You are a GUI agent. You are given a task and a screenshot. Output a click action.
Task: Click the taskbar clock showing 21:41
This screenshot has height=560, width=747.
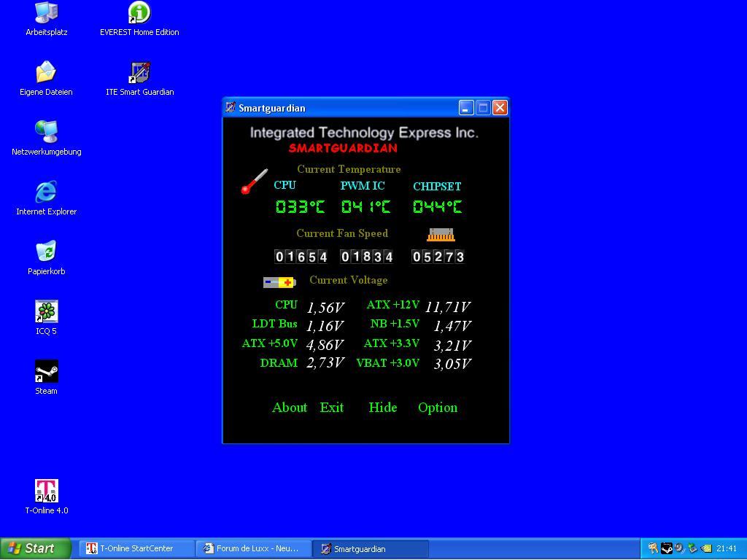pos(727,548)
